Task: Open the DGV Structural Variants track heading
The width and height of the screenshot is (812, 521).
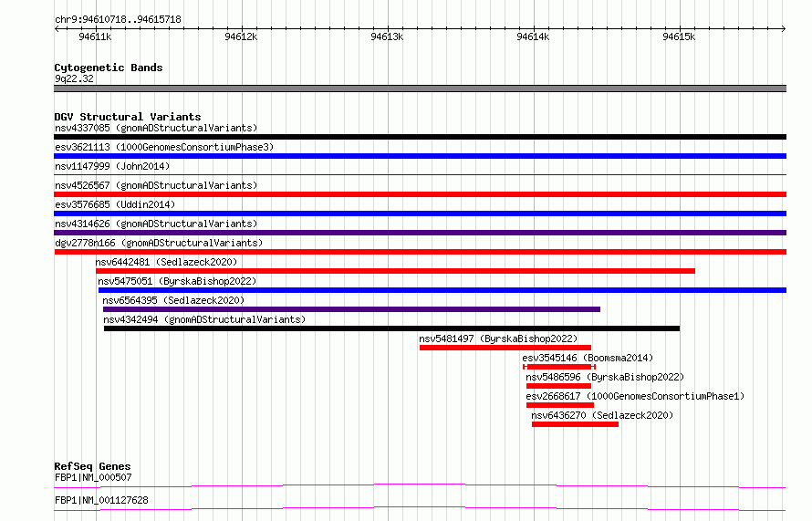Action: coord(128,117)
